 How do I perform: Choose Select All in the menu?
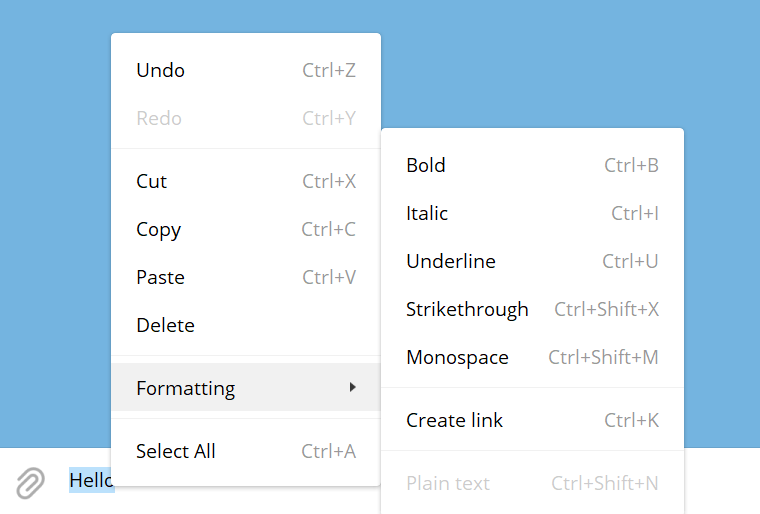[x=176, y=452]
